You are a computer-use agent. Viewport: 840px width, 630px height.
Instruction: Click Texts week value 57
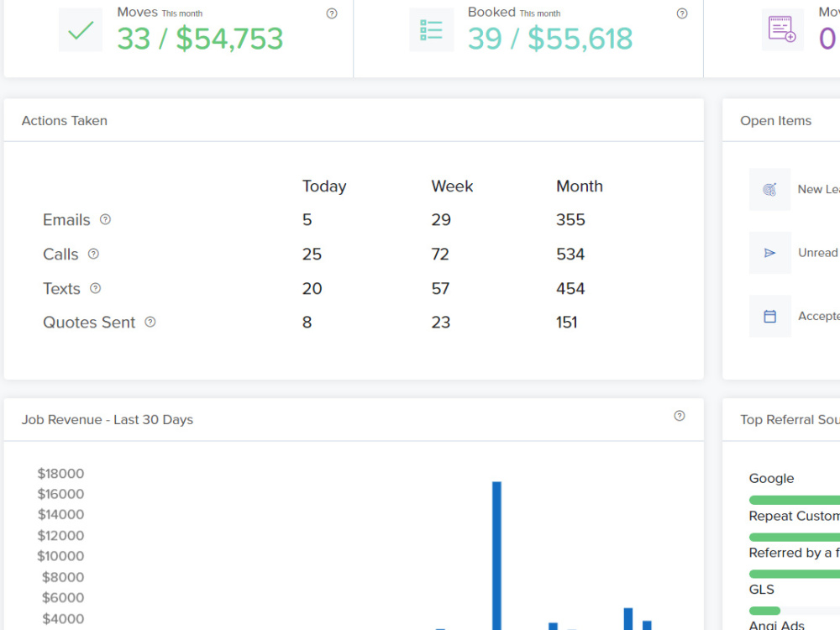[x=440, y=289]
